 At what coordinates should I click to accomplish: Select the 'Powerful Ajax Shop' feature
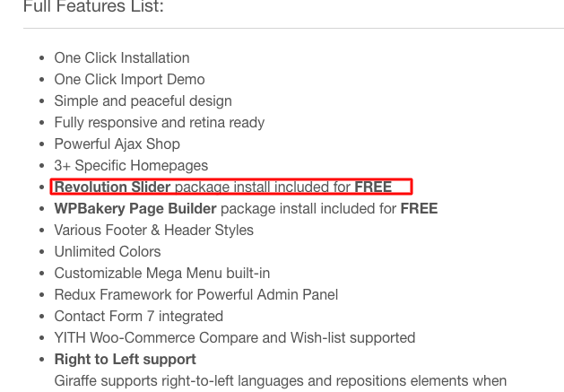(x=117, y=144)
